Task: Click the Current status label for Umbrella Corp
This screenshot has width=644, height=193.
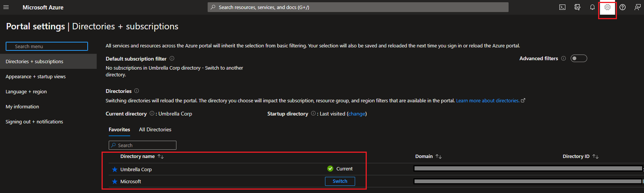Action: [344, 169]
